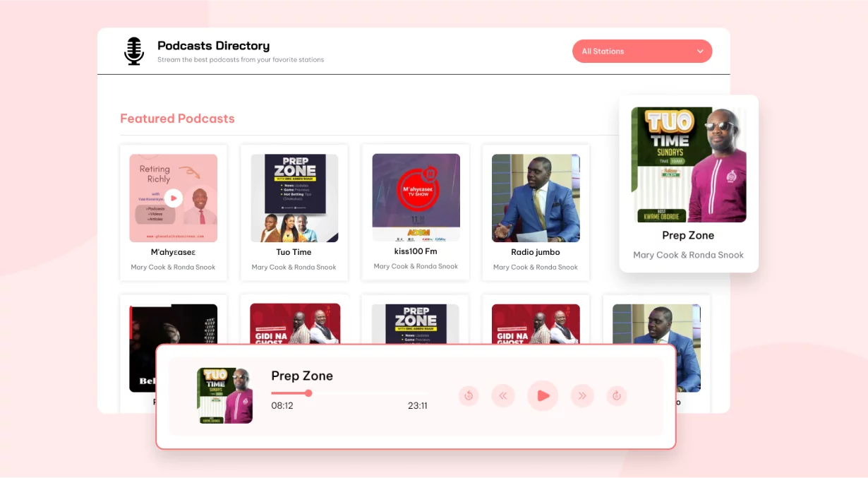The image size is (868, 478).
Task: Select the Prep Zone title in the player
Action: (302, 376)
